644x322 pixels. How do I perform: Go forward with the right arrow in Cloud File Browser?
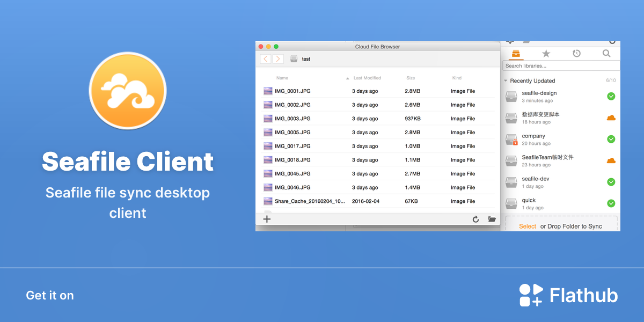[x=278, y=59]
